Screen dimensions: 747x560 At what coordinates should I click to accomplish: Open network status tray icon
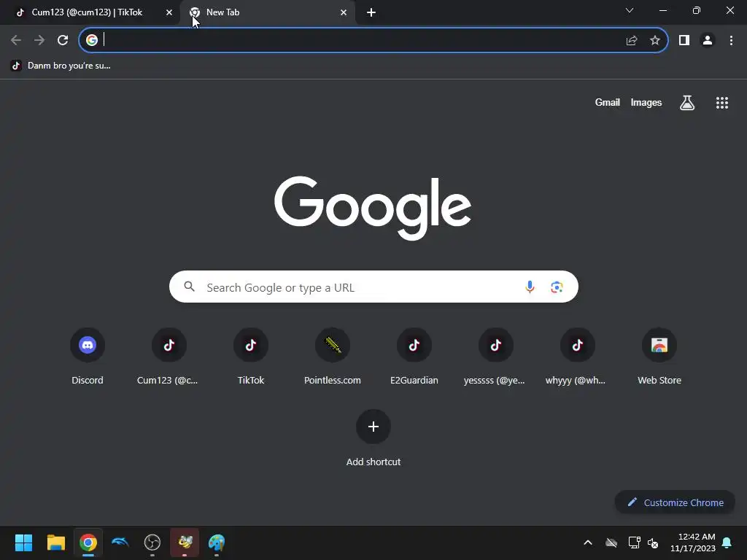[x=634, y=542]
